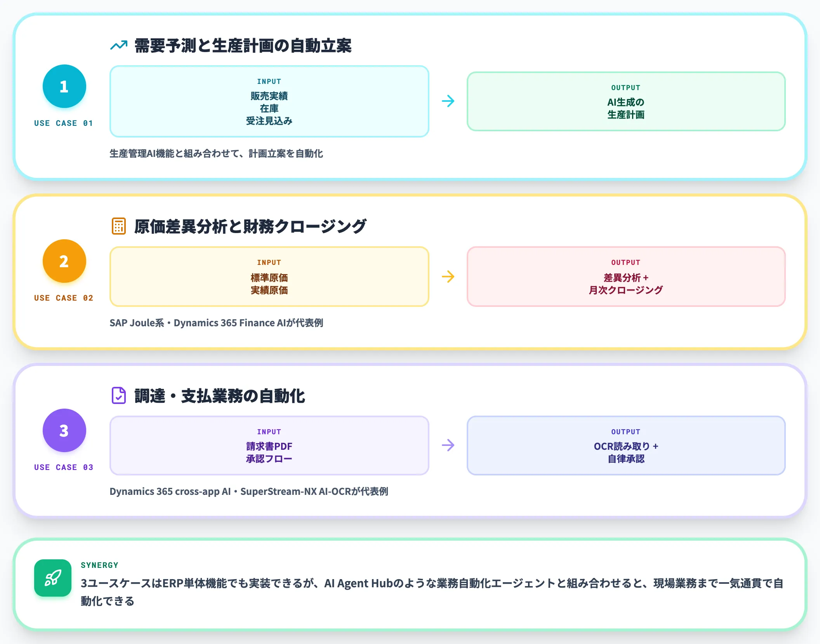This screenshot has height=644, width=820.
Task: Click the INPUT label in use case 01 box
Action: click(x=269, y=82)
